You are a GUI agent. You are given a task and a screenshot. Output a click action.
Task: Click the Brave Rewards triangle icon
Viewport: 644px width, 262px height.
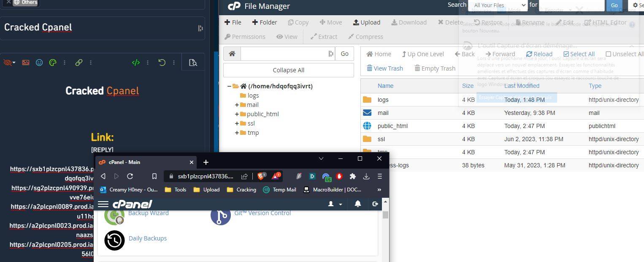pyautogui.click(x=276, y=176)
